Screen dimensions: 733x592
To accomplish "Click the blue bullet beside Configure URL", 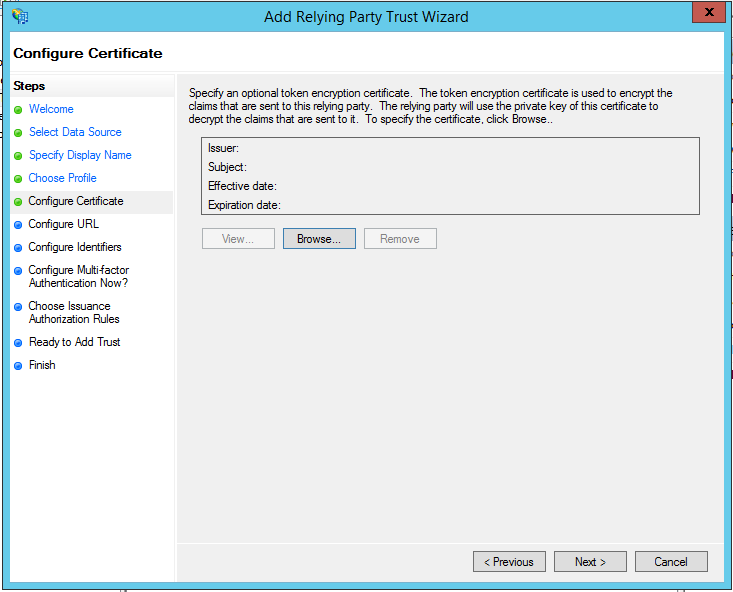I will [18, 224].
